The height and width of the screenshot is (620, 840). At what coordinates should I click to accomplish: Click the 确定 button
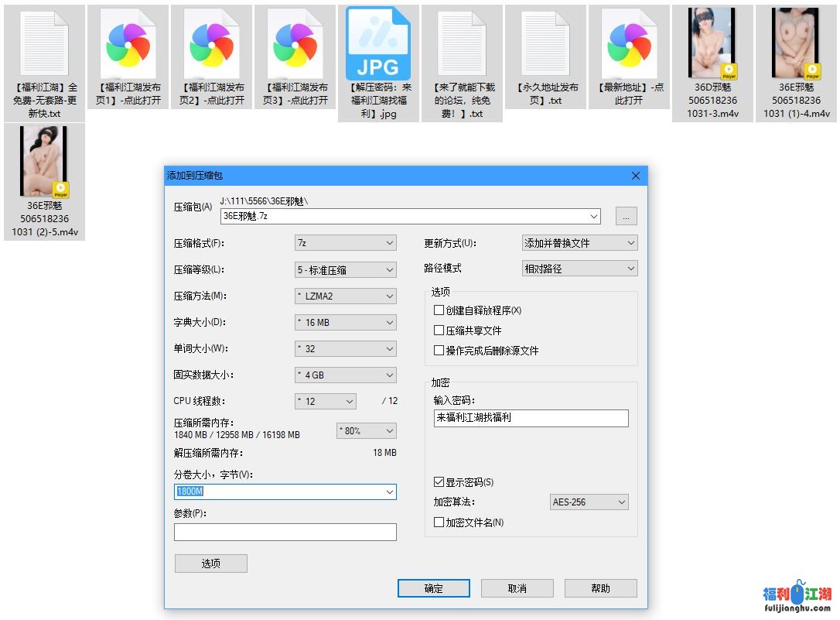click(433, 588)
